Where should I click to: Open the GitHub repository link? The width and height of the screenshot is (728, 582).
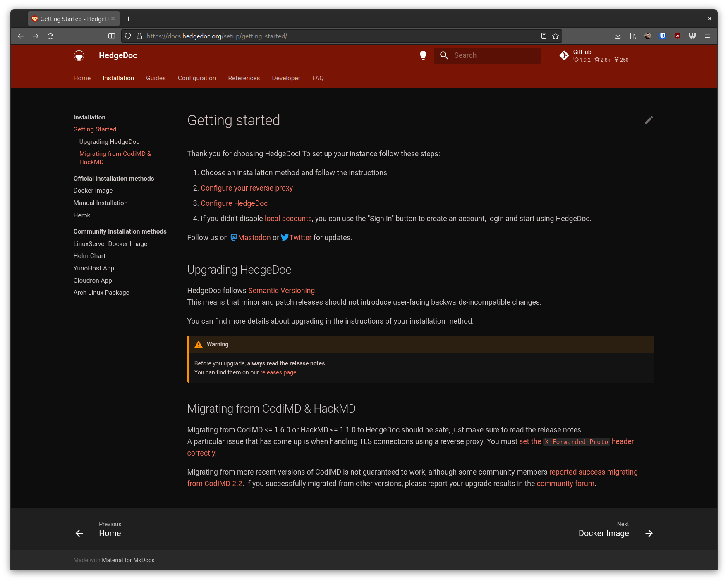pyautogui.click(x=594, y=55)
